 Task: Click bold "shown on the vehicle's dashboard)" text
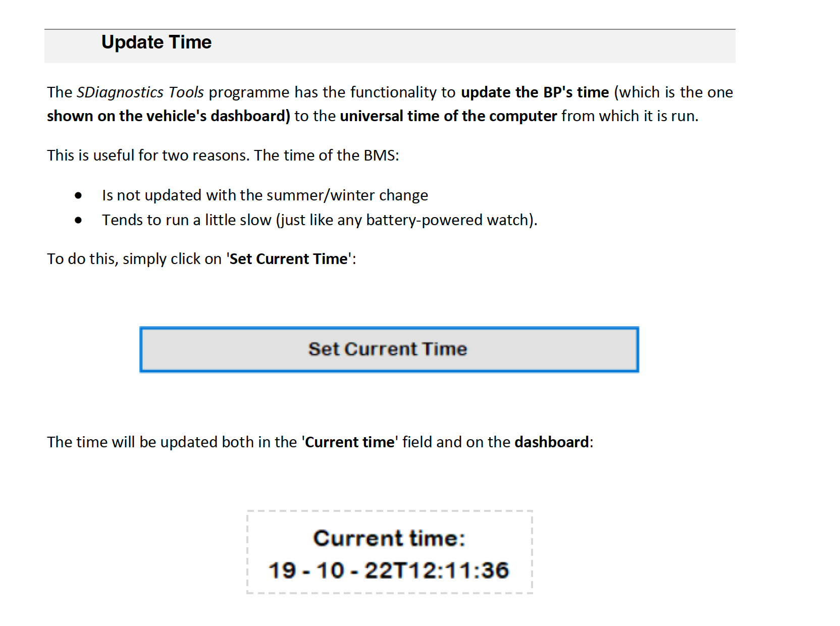click(x=168, y=116)
